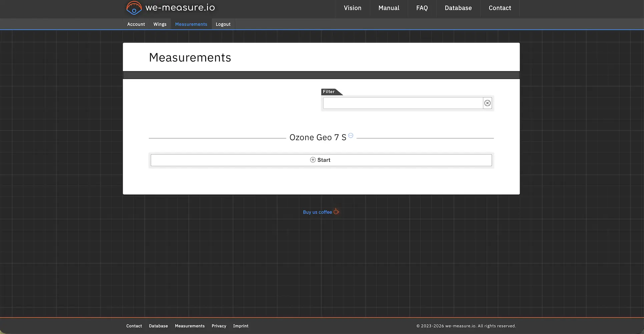644x334 pixels.
Task: Click Logout in the sub-navigation
Action: (x=223, y=24)
